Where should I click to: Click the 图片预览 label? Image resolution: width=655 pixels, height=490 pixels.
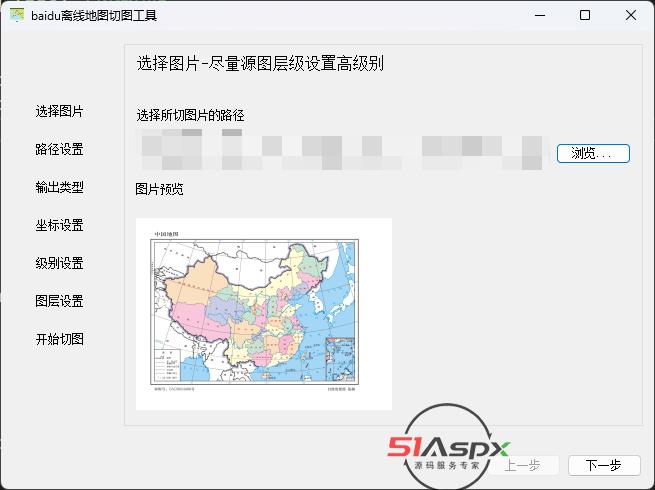pyautogui.click(x=159, y=189)
